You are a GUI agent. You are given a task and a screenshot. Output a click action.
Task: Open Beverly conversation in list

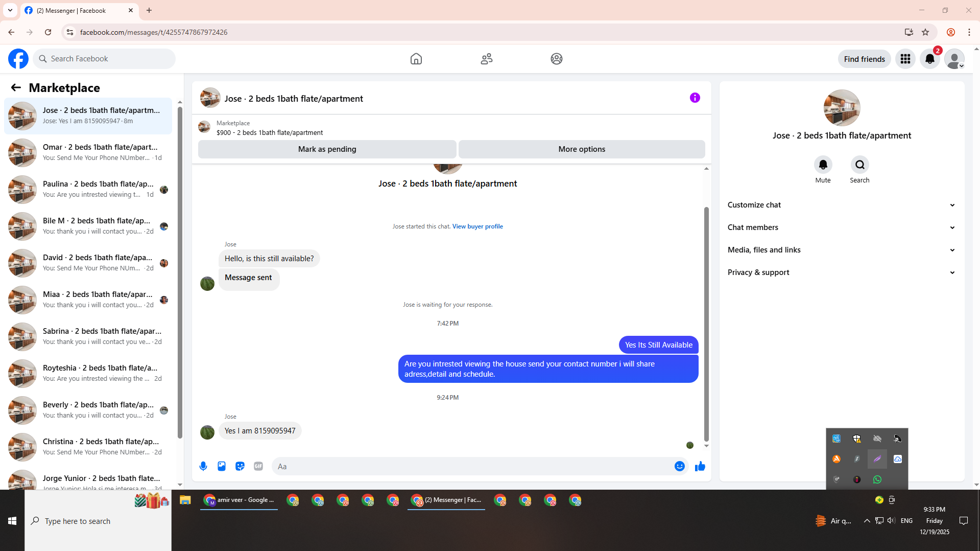pos(88,410)
